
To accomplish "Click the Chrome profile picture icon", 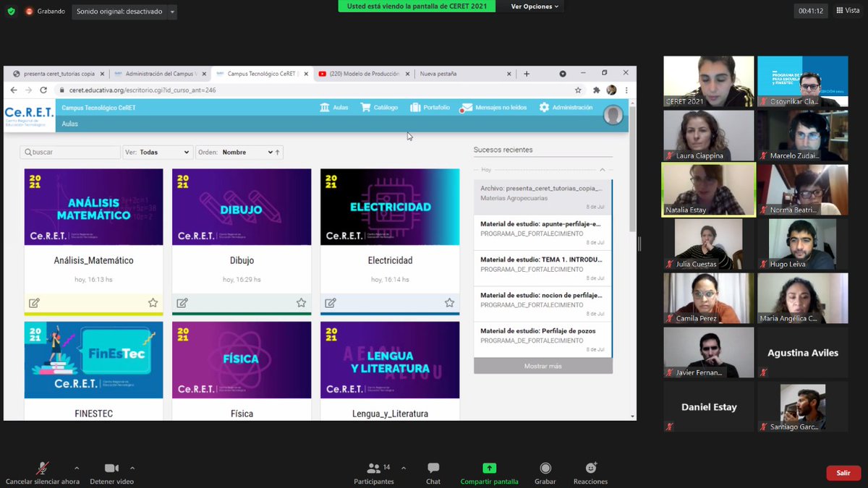I will 611,90.
